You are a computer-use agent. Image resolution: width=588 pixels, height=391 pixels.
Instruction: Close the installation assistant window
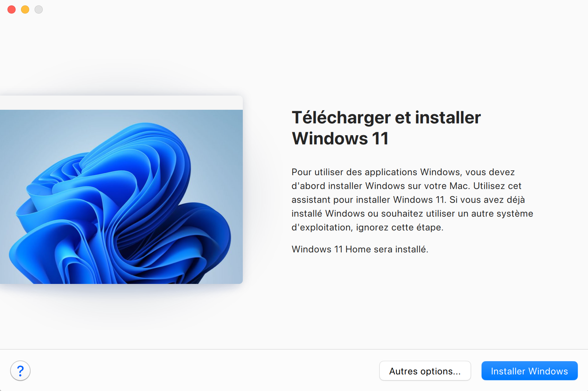click(x=11, y=9)
